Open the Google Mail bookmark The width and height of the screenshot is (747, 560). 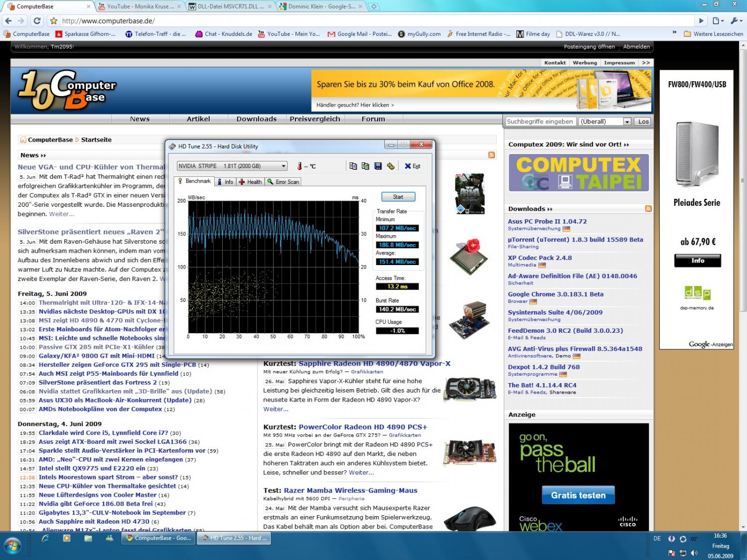pyautogui.click(x=360, y=34)
